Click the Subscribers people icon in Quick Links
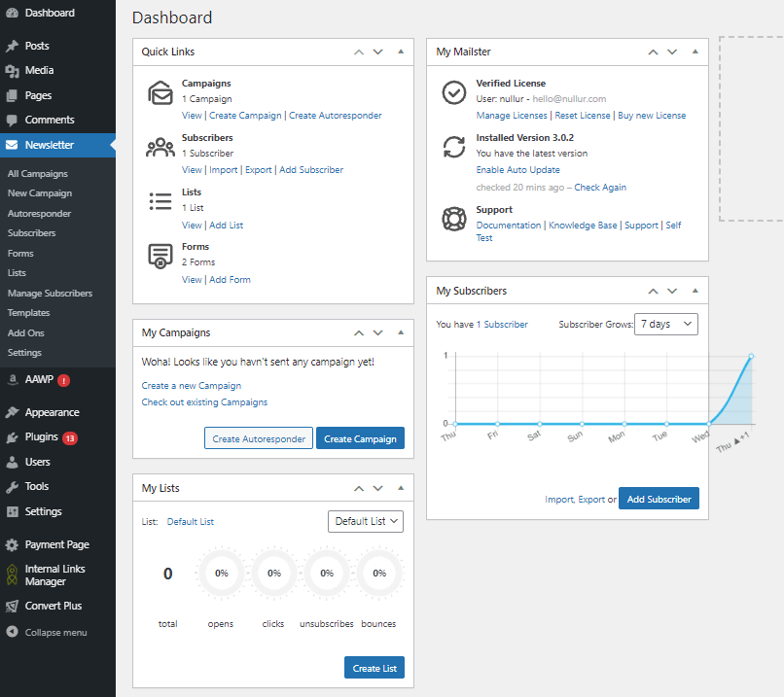This screenshot has width=784, height=697. coord(160,148)
